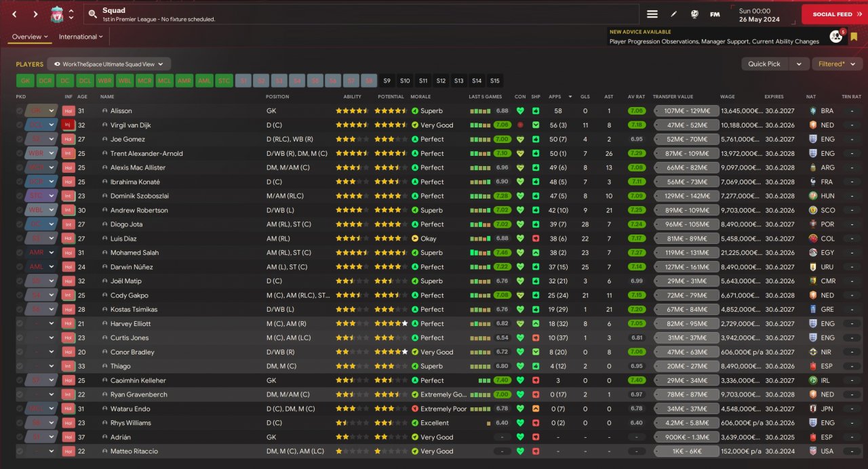Screen dimensions: 868x469
Task: Click Virgil van Dijk's red condition icon
Action: [520, 125]
